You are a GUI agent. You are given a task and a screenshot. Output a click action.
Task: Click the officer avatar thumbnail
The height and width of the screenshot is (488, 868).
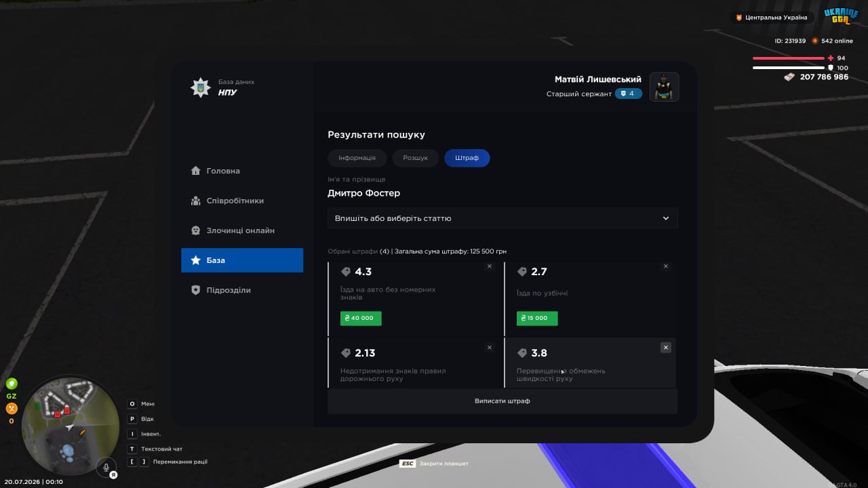point(665,87)
